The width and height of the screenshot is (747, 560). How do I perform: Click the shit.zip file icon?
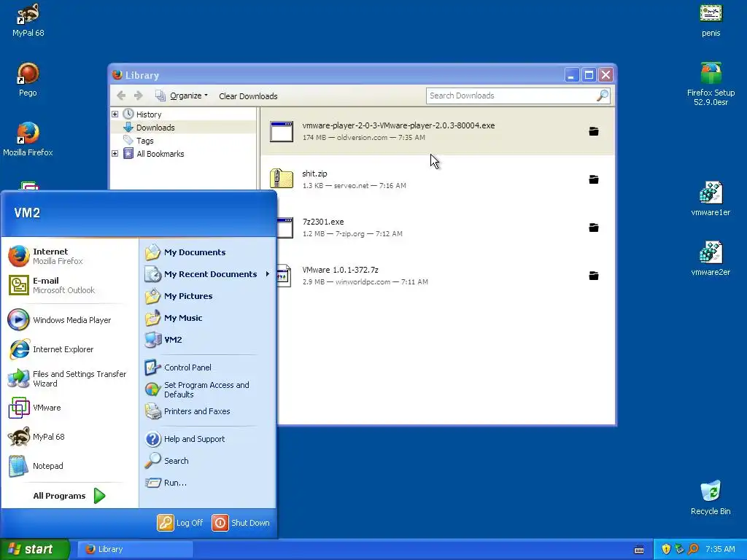pyautogui.click(x=282, y=179)
